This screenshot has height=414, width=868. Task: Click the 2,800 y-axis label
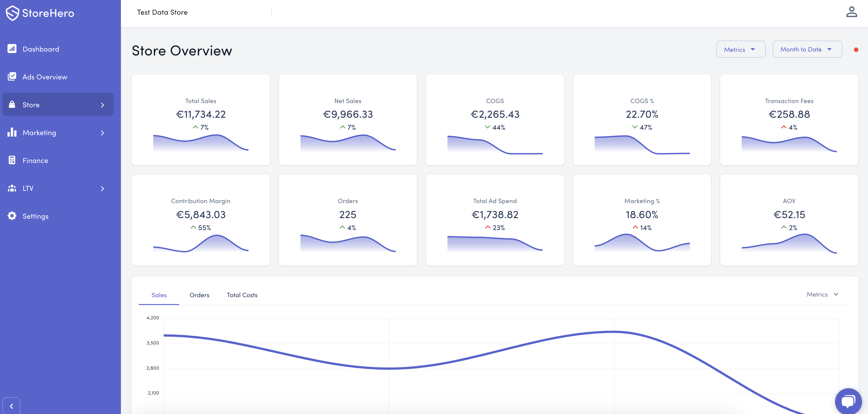153,368
